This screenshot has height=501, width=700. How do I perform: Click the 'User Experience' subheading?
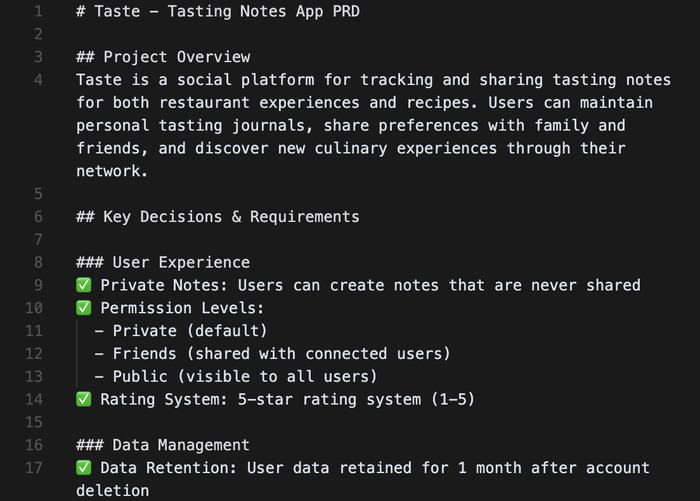click(180, 262)
